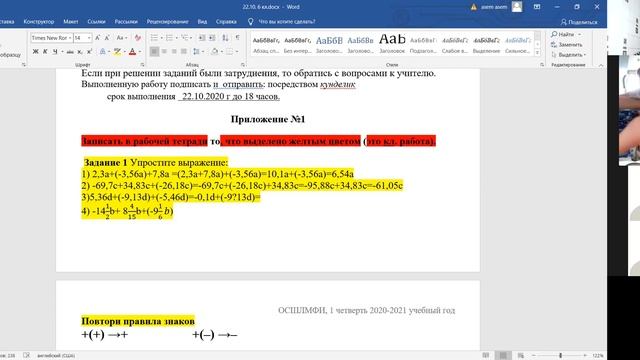Toggle underline formatting (Ч)
640x360 pixels.
pyautogui.click(x=55, y=52)
